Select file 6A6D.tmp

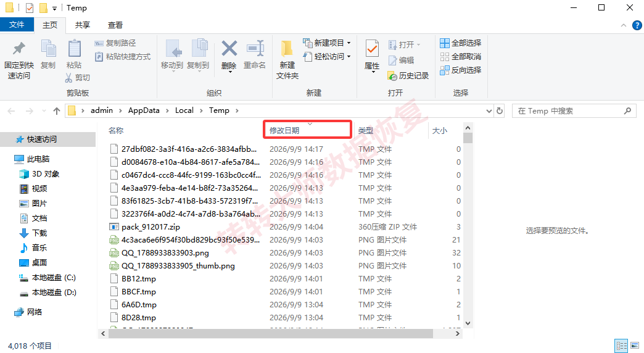139,304
